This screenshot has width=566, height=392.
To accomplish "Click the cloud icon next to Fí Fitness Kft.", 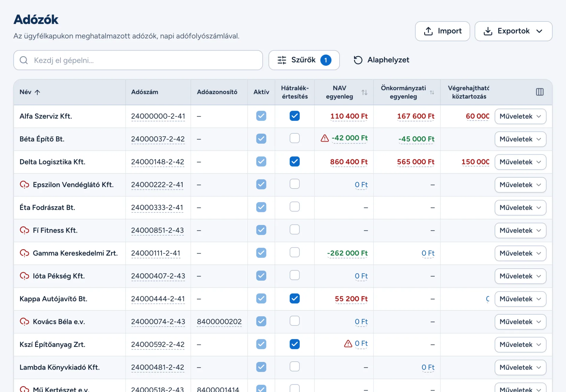I will [x=24, y=230].
